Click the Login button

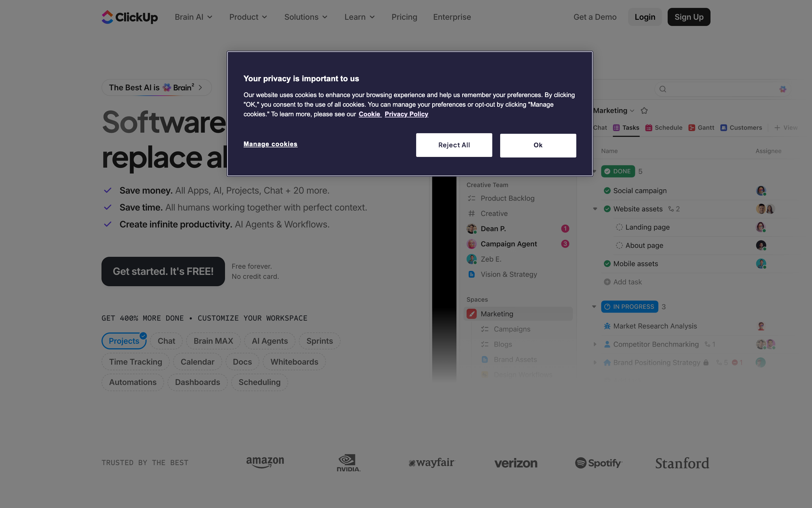[x=645, y=17]
